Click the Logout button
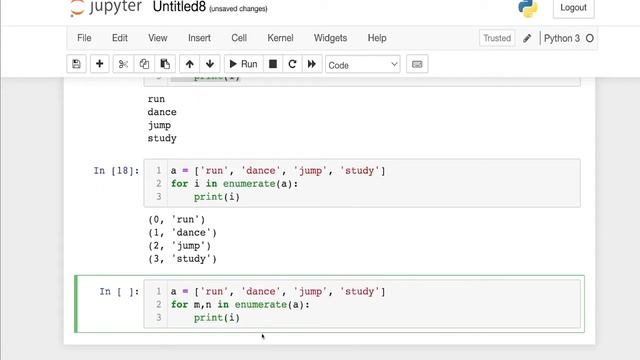The height and width of the screenshot is (360, 640). tap(573, 8)
